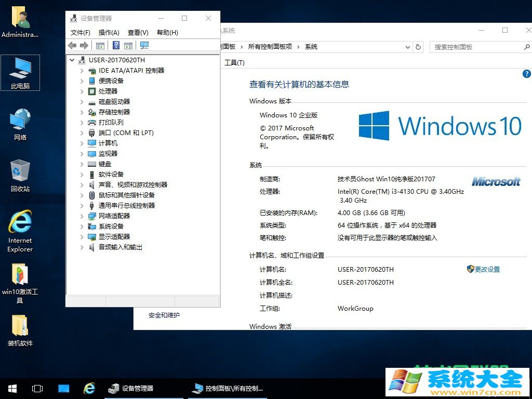The height and width of the screenshot is (399, 532).
Task: Click the 搜索控制面板 search field
Action: click(x=475, y=47)
